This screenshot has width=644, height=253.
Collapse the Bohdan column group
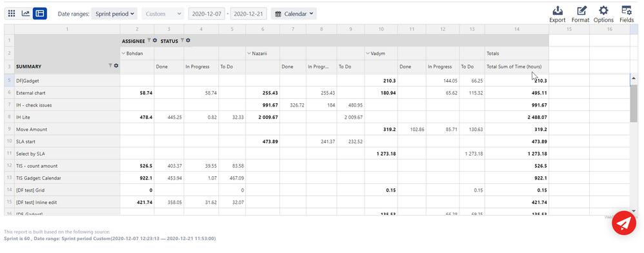coord(124,54)
